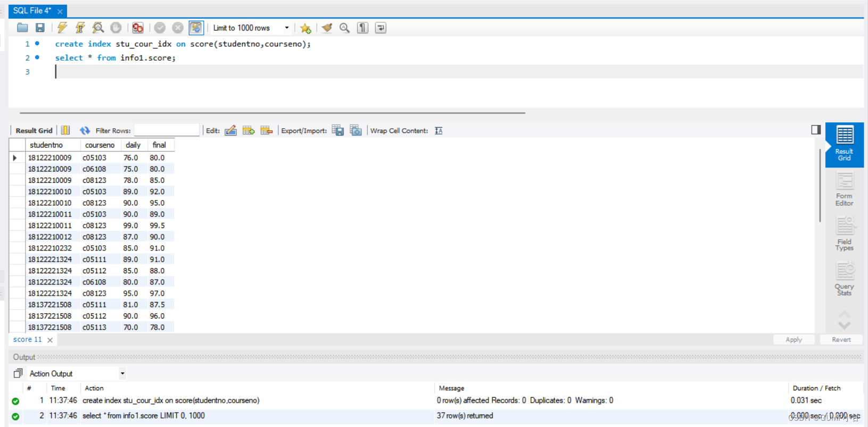Image resolution: width=868 pixels, height=427 pixels.
Task: Edit current row pencil icon
Action: point(230,130)
